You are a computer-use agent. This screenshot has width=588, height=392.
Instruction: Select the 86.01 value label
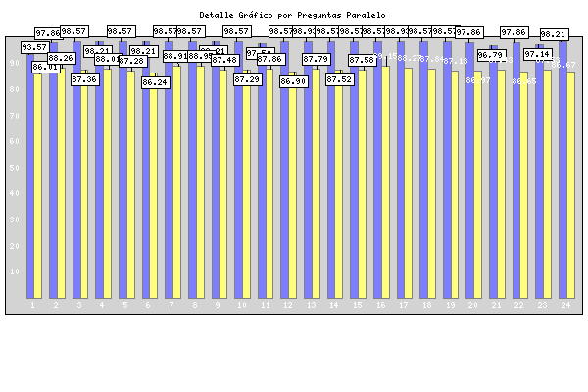click(45, 68)
